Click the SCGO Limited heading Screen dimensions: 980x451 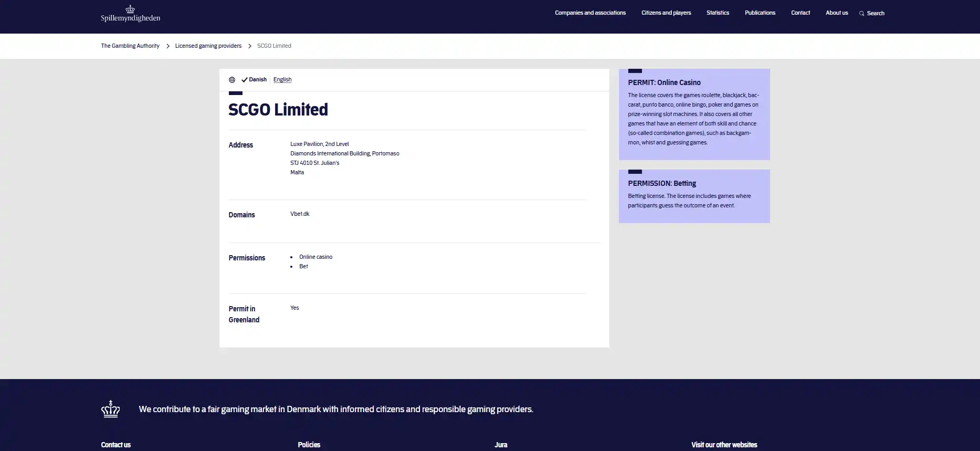pyautogui.click(x=278, y=109)
